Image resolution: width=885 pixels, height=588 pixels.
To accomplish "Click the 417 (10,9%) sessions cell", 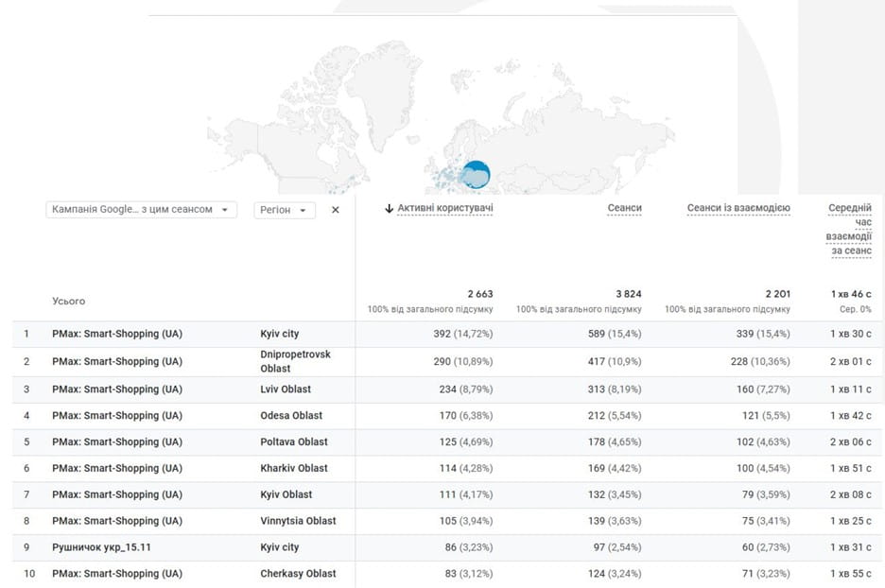I will tap(615, 361).
